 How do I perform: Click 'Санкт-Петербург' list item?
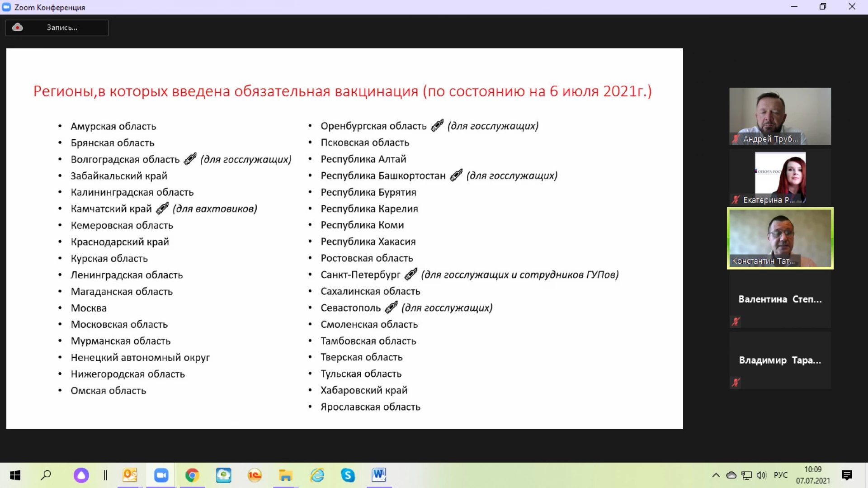click(x=360, y=275)
